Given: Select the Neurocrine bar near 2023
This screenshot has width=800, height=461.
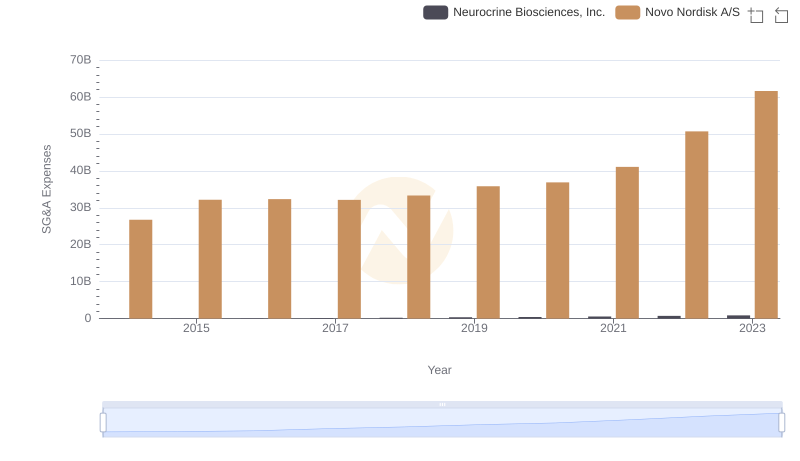Looking at the screenshot, I should tap(739, 317).
